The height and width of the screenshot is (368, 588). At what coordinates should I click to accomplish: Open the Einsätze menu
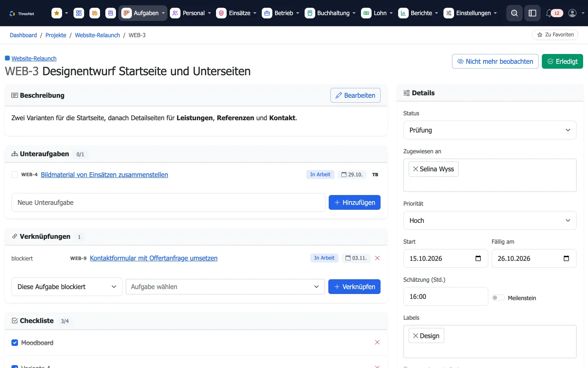236,13
